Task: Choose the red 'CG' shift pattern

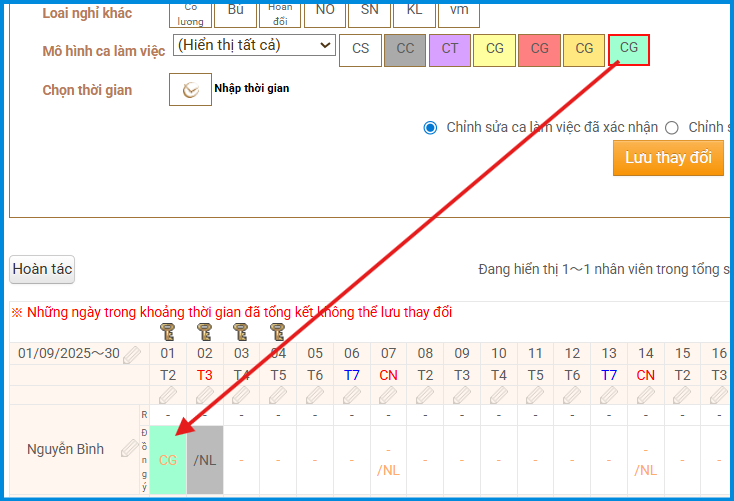Action: click(x=539, y=49)
